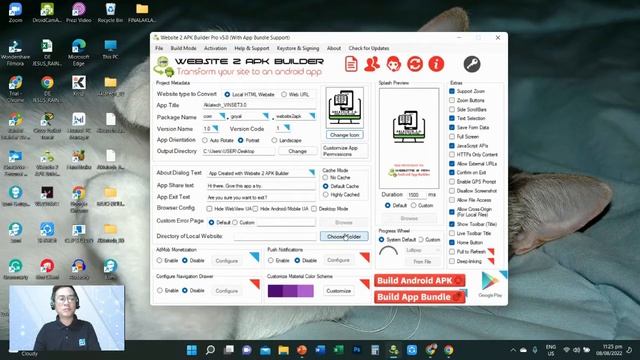Click the red support agent headset icon
640x360 pixels.
pyautogui.click(x=393, y=64)
